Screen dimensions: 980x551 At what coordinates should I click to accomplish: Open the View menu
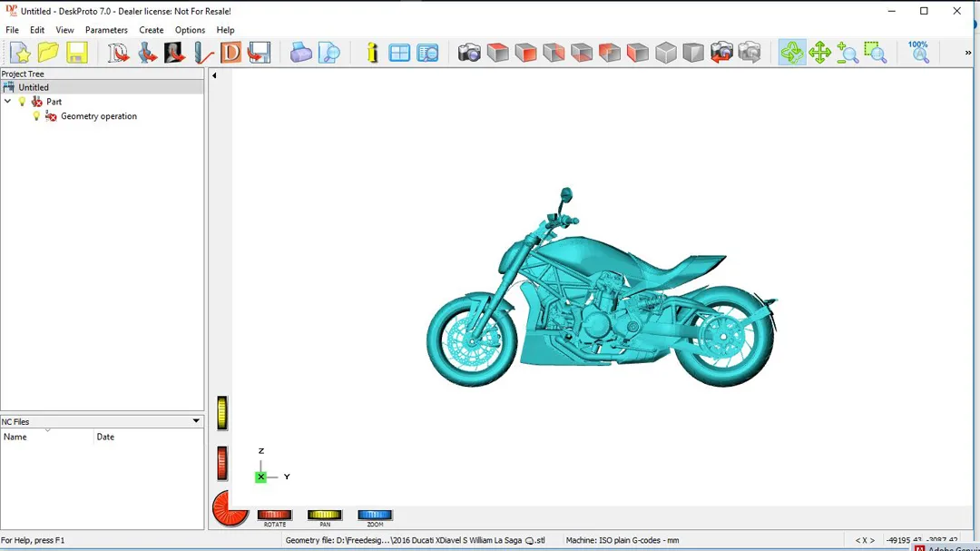pyautogui.click(x=64, y=30)
